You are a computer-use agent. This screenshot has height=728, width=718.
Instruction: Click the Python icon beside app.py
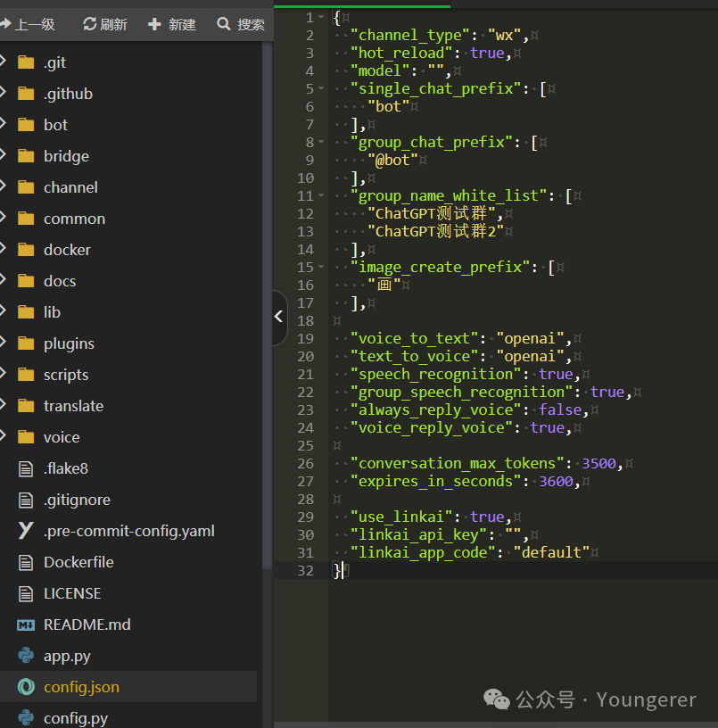point(26,656)
